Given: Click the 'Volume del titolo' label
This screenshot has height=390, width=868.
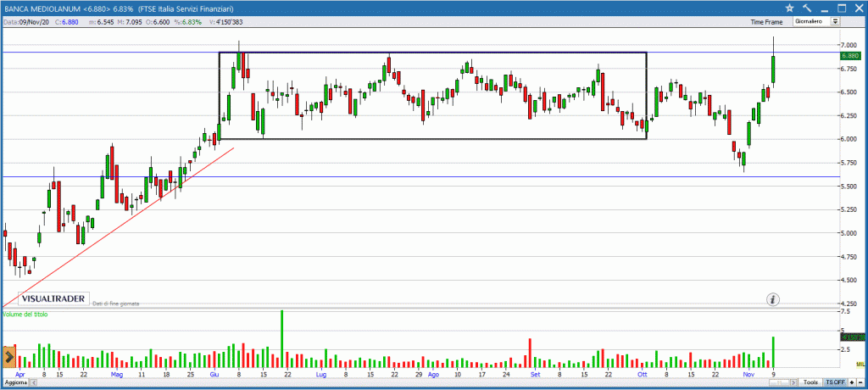Looking at the screenshot, I should click(x=25, y=314).
